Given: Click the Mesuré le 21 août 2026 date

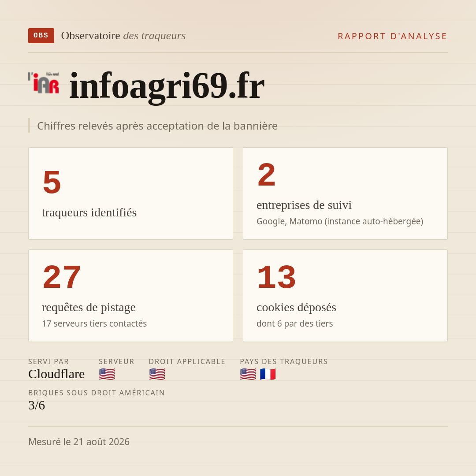Looking at the screenshot, I should [79, 442].
